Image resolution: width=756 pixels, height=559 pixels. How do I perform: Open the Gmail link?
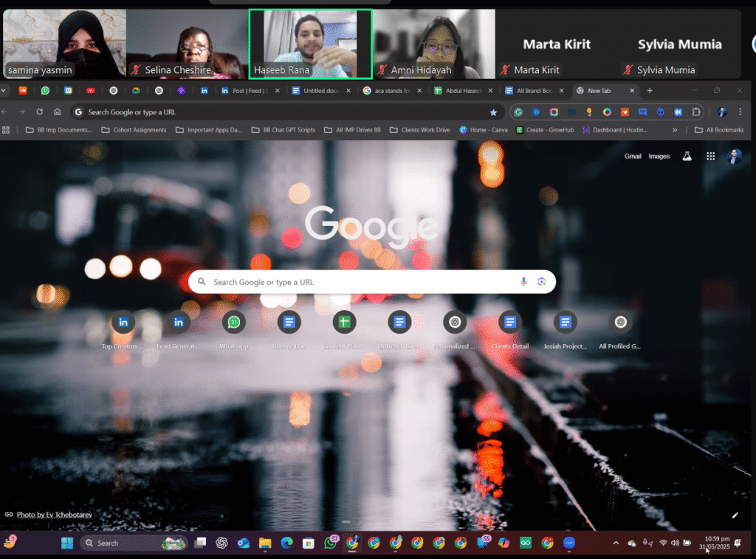tap(633, 157)
